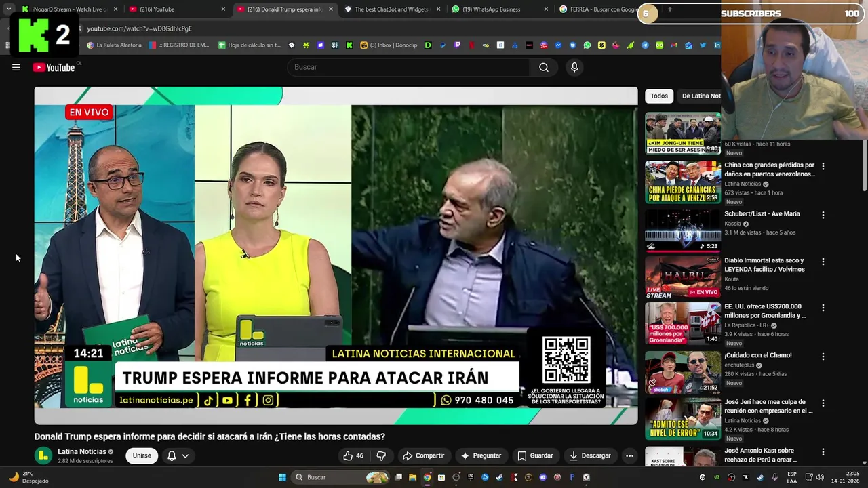The image size is (868, 488).
Task: Click the Unirse join button
Action: 142,455
